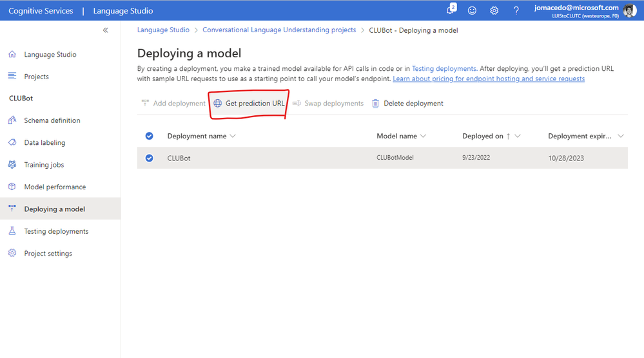Open the Deployed on column dropdown
The image size is (644, 358).
tap(518, 136)
